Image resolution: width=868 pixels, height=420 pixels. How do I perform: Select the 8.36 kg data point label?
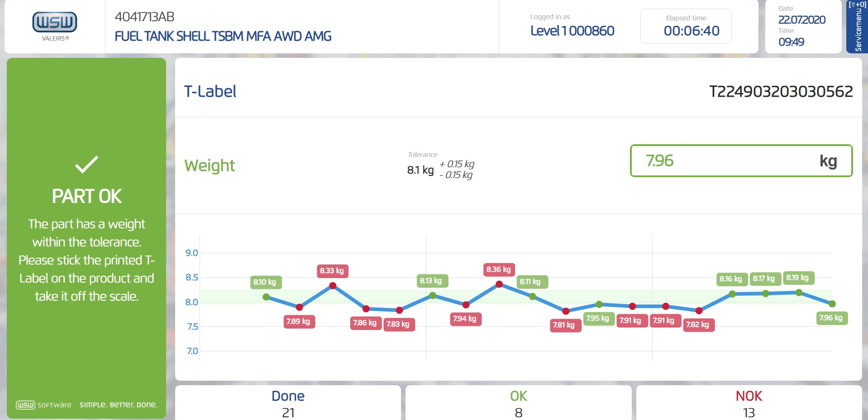[498, 269]
